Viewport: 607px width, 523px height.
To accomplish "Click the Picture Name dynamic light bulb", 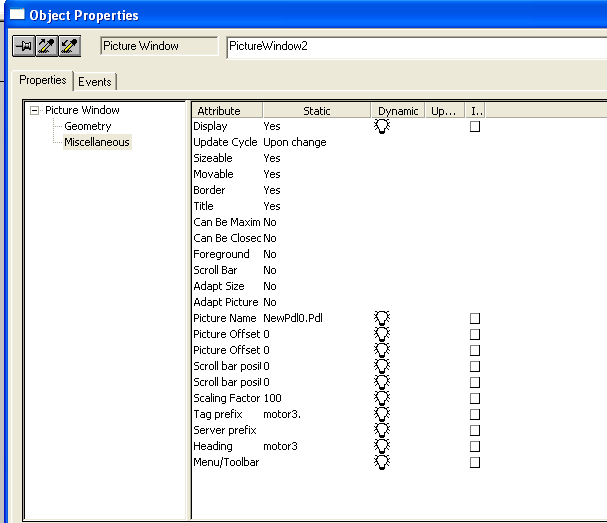I will tap(381, 318).
